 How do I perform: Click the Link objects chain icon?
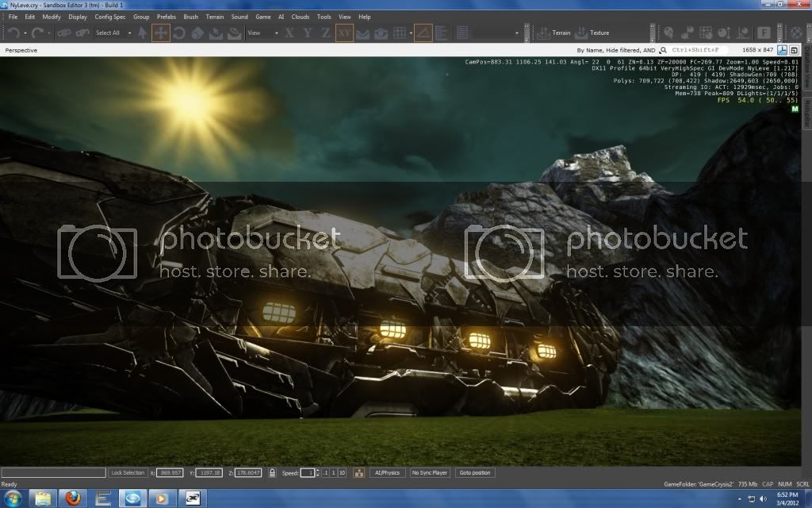click(63, 33)
